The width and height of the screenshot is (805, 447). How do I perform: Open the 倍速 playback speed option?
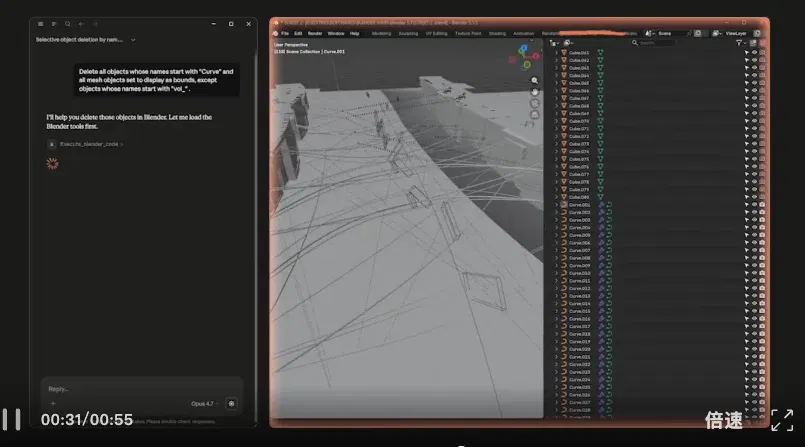point(723,420)
